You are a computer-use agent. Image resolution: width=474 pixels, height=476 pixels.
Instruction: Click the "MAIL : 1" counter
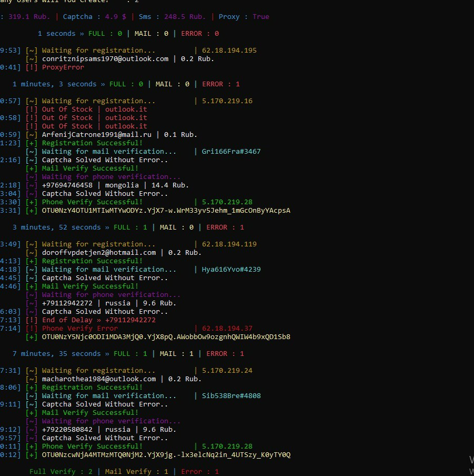176,354
